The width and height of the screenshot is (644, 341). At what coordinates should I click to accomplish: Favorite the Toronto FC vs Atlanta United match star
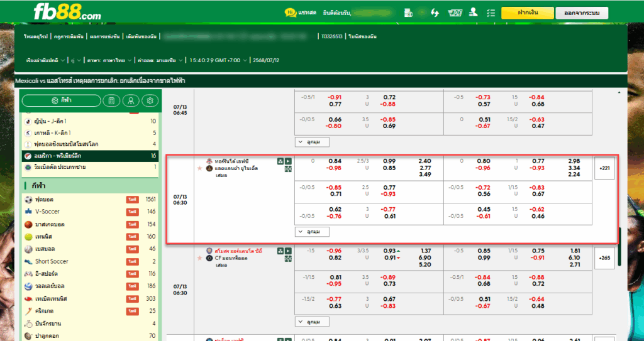click(200, 169)
